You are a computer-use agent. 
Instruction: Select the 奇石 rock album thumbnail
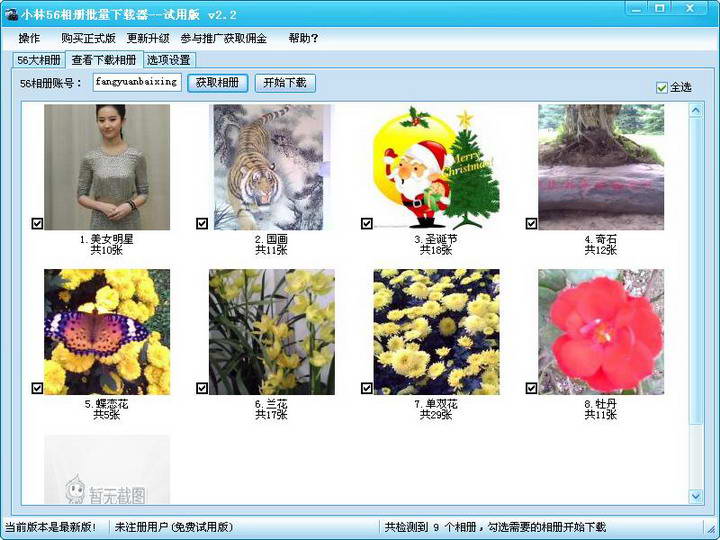tap(601, 167)
